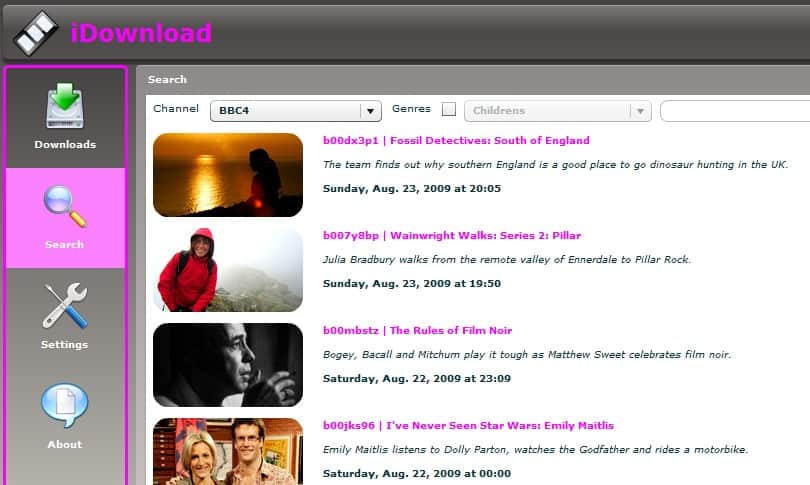Open the Genres dropdown showing Childrens
This screenshot has width=810, height=485.
click(x=558, y=111)
